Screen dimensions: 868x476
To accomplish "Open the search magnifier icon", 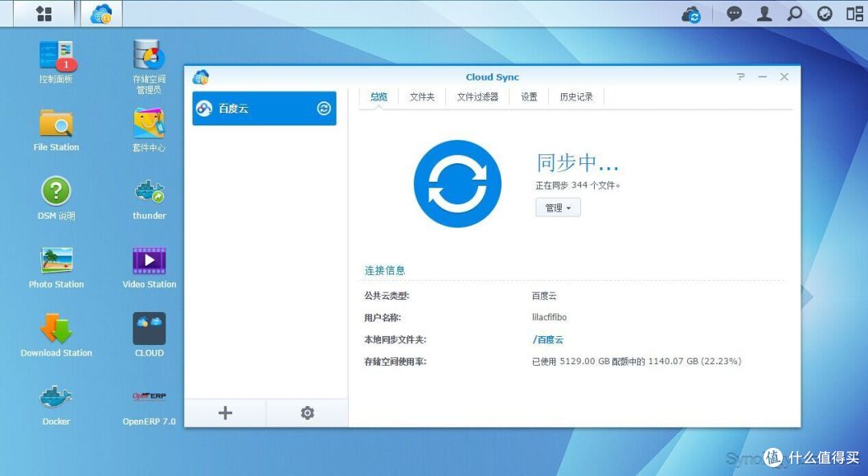I will pos(794,14).
